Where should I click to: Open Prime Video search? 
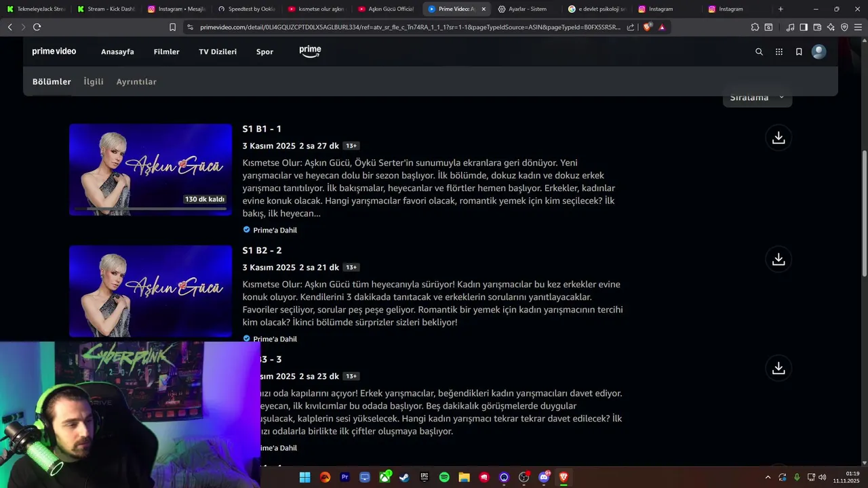[759, 52]
